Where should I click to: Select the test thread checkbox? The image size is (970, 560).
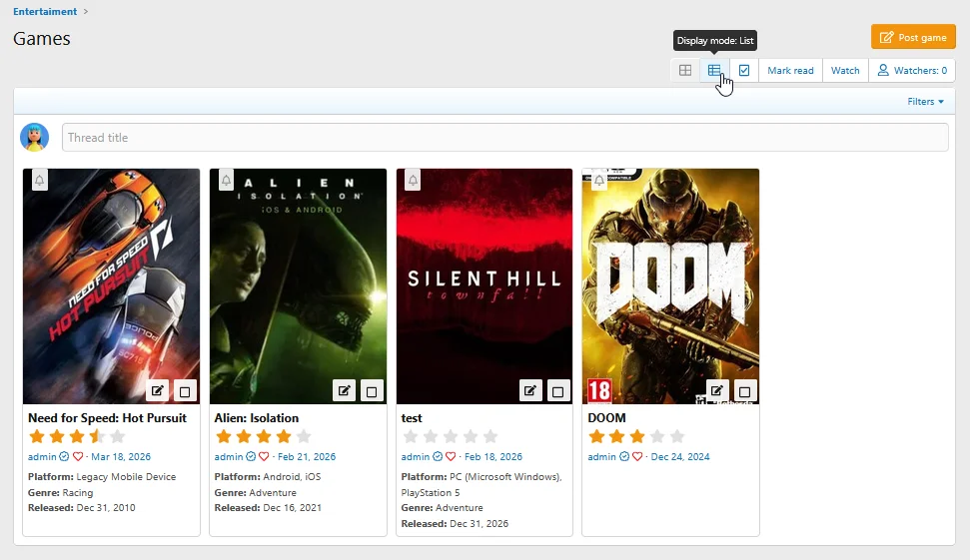point(558,391)
